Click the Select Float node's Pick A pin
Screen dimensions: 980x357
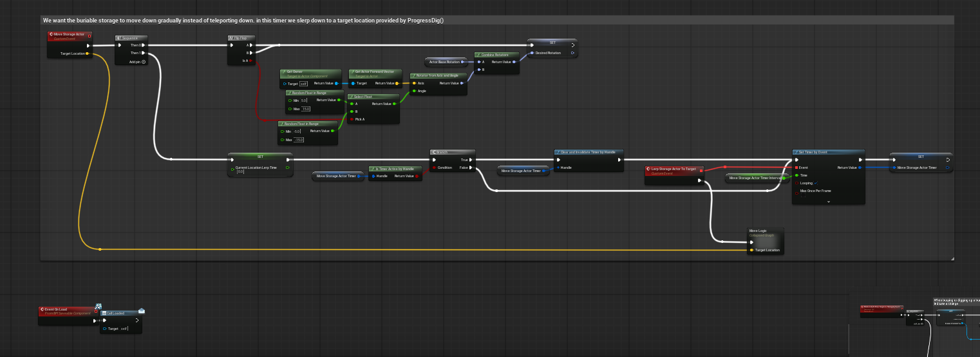click(351, 119)
